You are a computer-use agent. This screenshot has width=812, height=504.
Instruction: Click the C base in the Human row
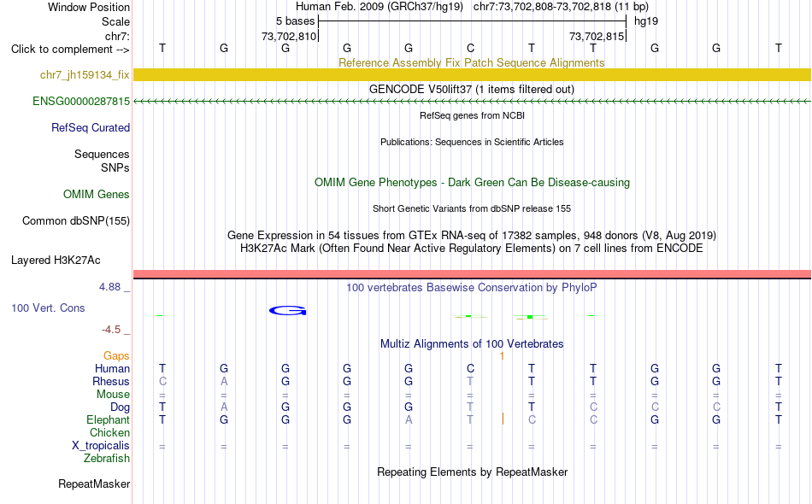pyautogui.click(x=470, y=368)
